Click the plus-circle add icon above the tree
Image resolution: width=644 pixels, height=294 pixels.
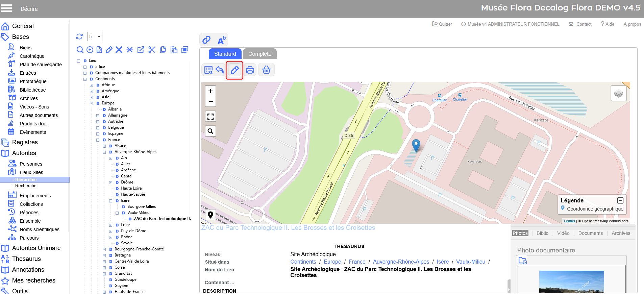90,50
